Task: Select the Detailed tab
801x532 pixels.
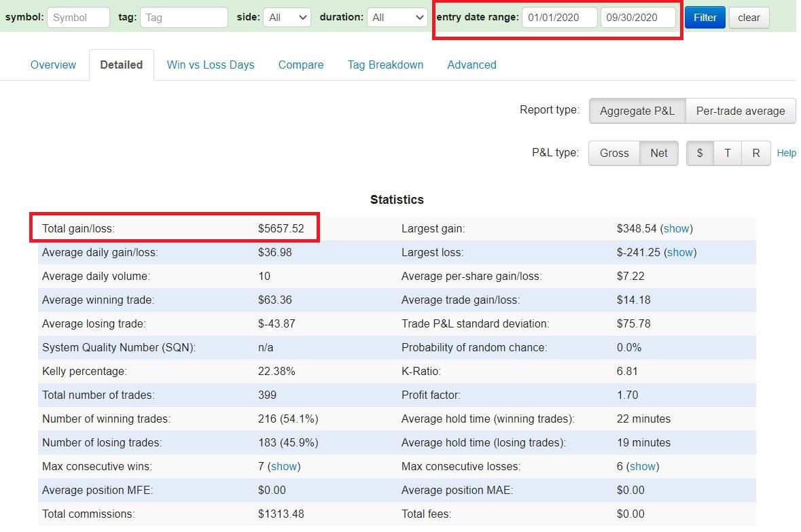Action: click(x=122, y=65)
